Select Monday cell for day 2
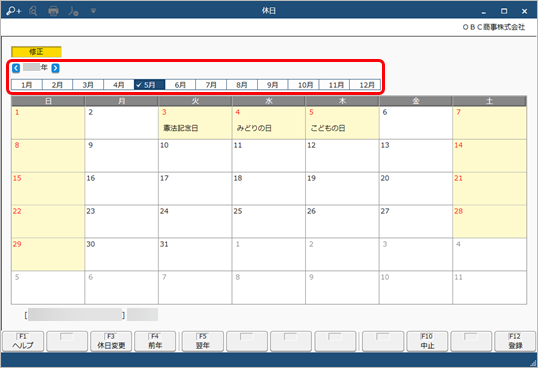The height and width of the screenshot is (368, 538). tap(121, 123)
